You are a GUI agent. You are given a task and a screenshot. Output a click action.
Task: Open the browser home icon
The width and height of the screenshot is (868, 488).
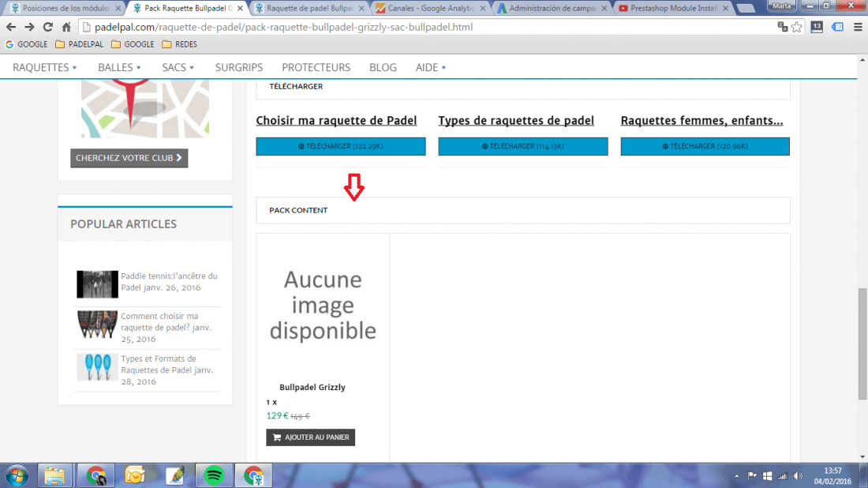pyautogui.click(x=66, y=27)
